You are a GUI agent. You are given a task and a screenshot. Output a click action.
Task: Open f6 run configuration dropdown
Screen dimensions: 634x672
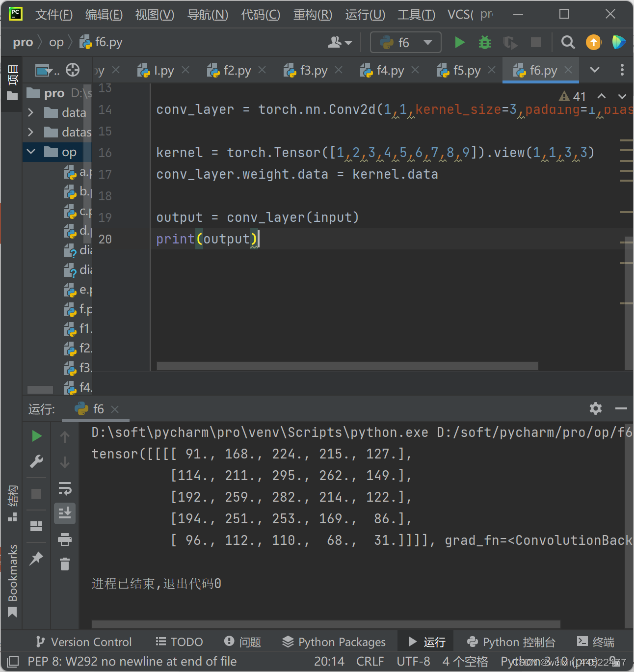point(406,43)
